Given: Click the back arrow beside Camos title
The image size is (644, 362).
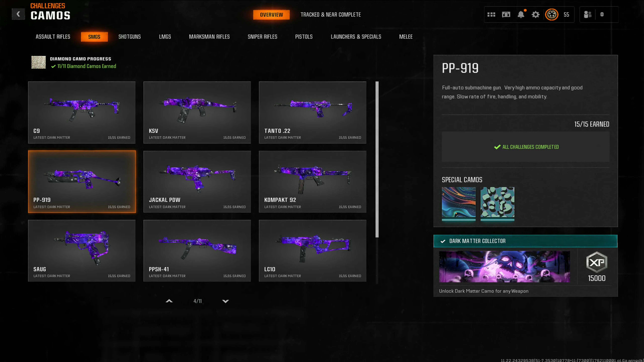Looking at the screenshot, I should click(x=18, y=14).
